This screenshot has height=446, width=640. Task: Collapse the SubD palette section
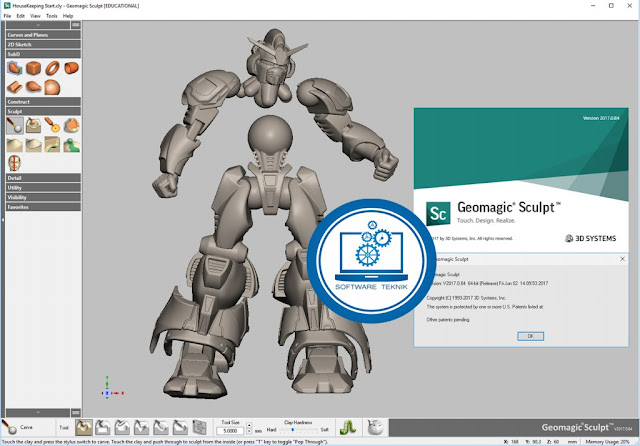point(43,54)
